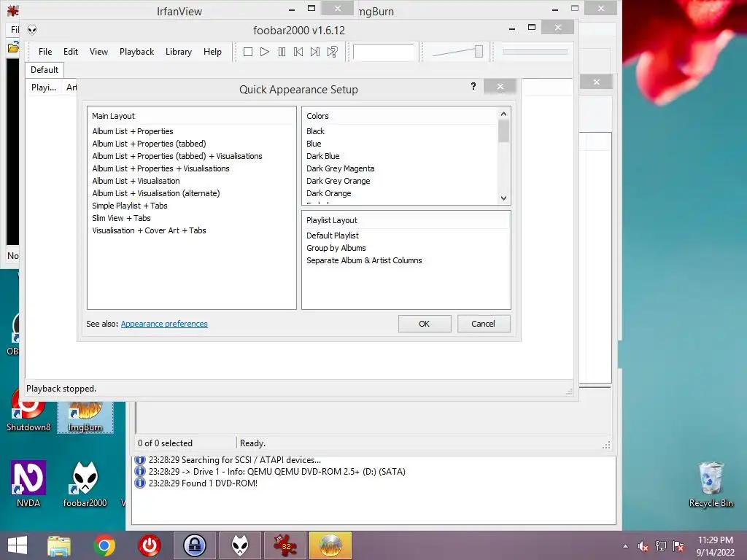Choose Simple Playlist + Tabs layout
This screenshot has height=560, width=747.
[x=130, y=205]
